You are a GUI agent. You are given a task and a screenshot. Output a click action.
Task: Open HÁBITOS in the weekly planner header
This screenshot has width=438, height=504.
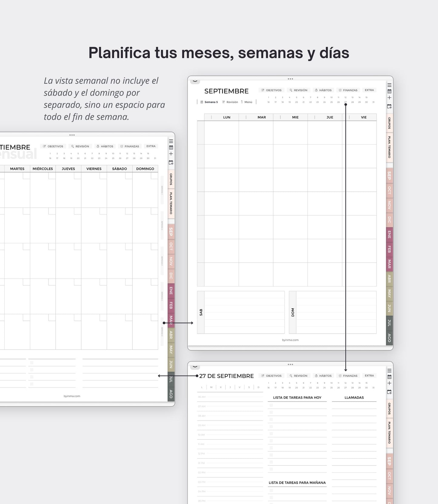coord(323,90)
